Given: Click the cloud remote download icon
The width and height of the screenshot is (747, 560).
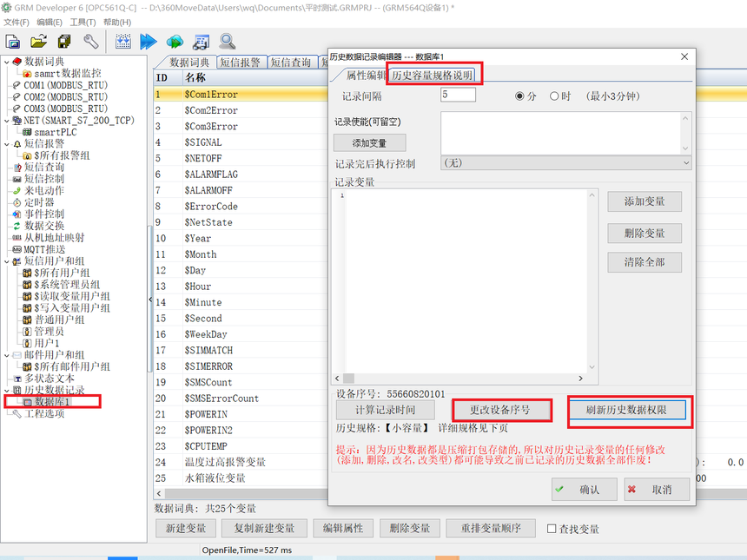Looking at the screenshot, I should (x=175, y=41).
